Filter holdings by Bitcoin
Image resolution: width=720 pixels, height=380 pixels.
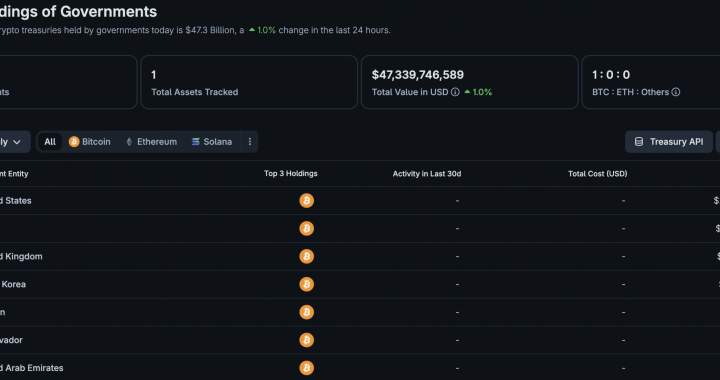[90, 142]
